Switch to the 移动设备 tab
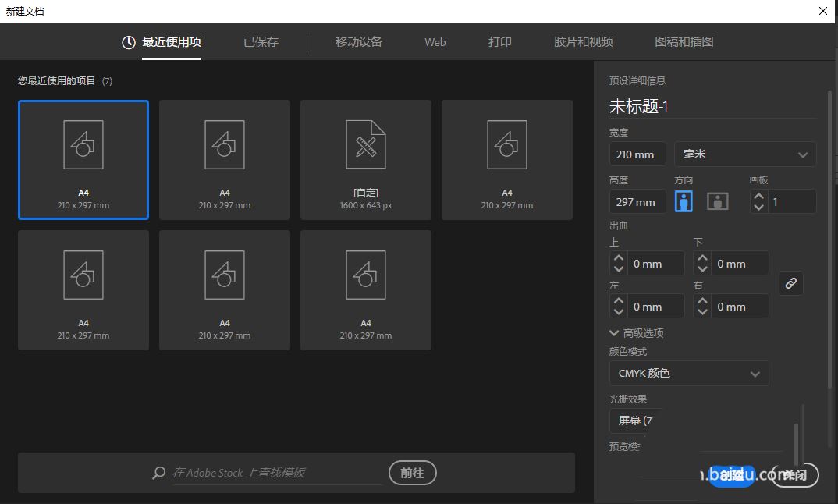Image resolution: width=838 pixels, height=504 pixels. [359, 42]
